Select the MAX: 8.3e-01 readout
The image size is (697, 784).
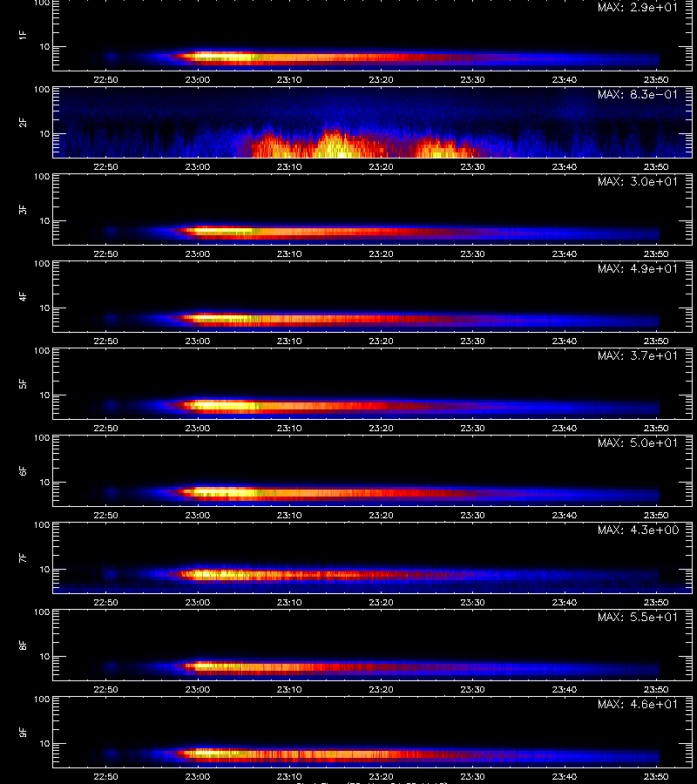click(x=638, y=94)
